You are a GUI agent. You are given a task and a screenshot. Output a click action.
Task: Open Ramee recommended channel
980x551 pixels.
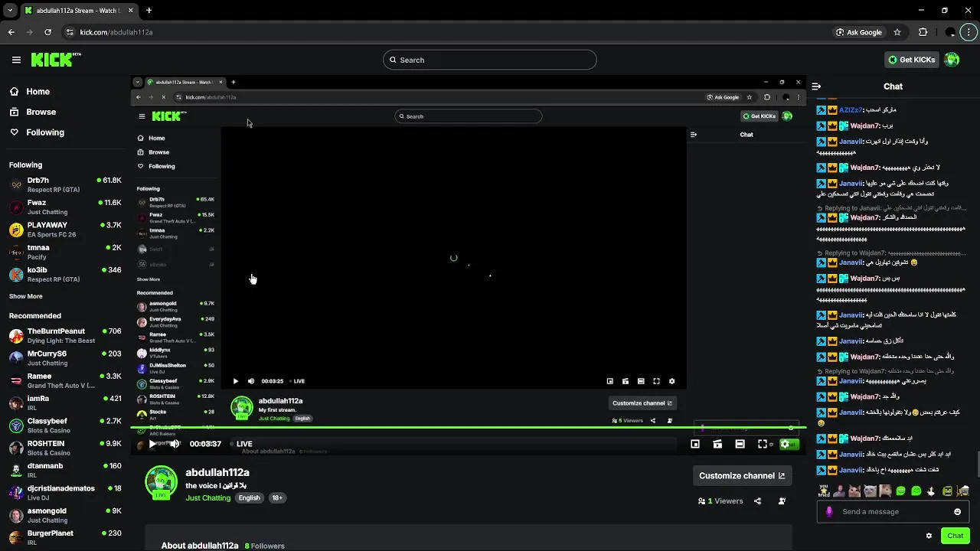(64, 380)
